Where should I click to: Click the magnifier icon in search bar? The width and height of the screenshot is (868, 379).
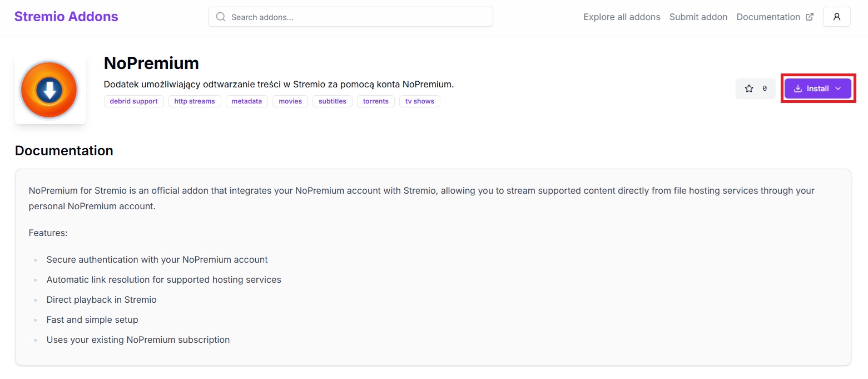pyautogui.click(x=221, y=17)
